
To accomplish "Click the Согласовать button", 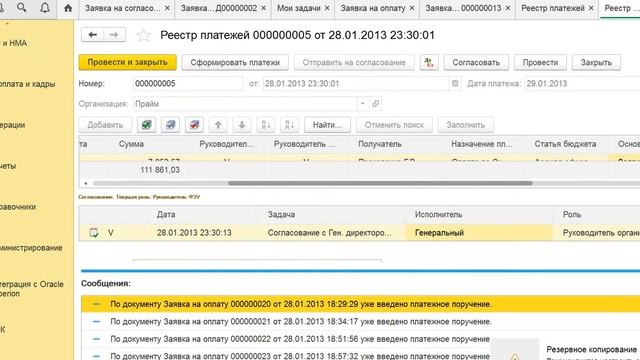I will point(476,62).
